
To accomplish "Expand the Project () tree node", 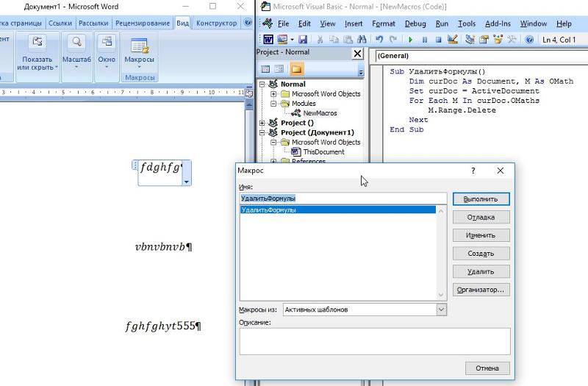I will tap(262, 123).
